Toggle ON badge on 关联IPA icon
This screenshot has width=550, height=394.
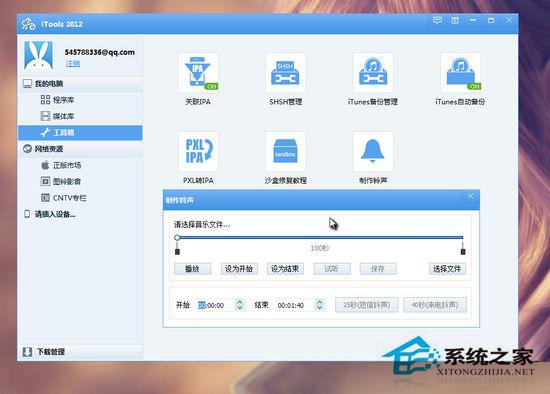pyautogui.click(x=212, y=86)
